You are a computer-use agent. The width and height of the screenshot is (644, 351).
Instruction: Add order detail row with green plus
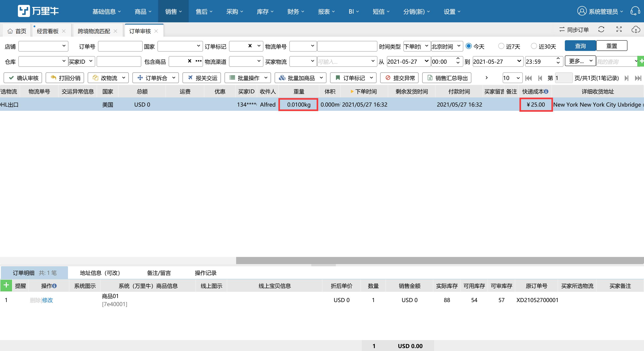(x=6, y=285)
